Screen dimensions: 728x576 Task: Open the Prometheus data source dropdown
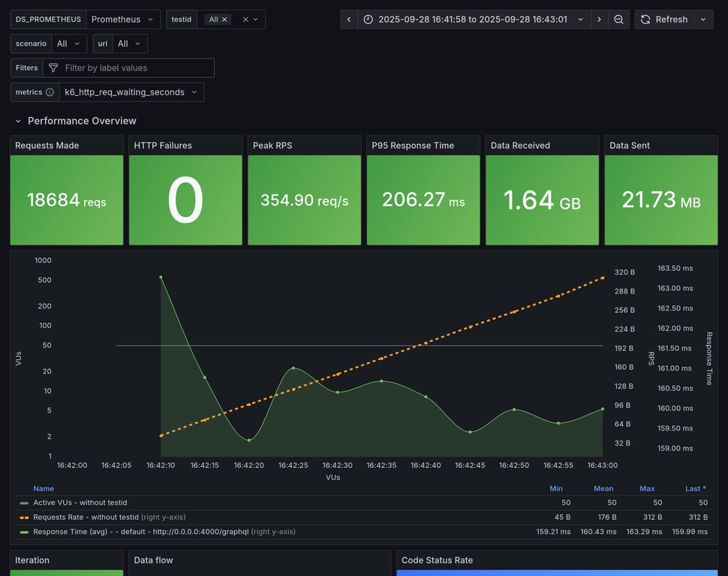click(x=123, y=19)
